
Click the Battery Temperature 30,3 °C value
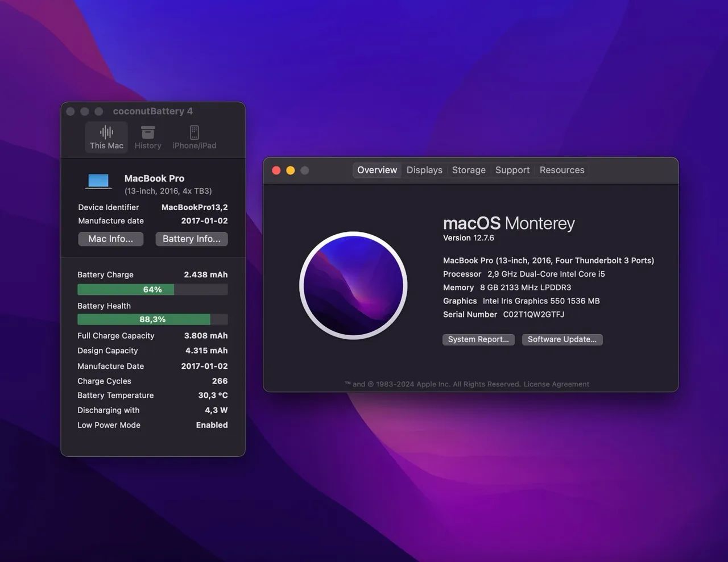pyautogui.click(x=213, y=396)
